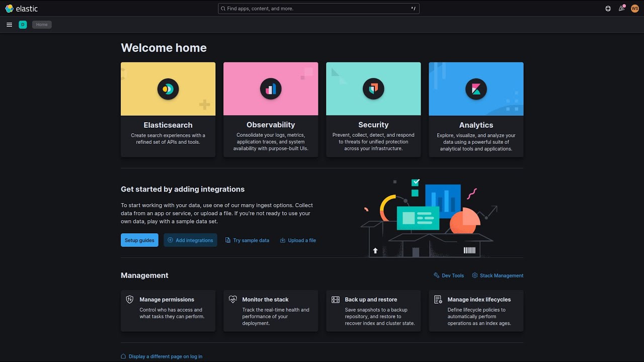Image resolution: width=644 pixels, height=362 pixels.
Task: Open the hamburger navigation menu
Action: (9, 25)
